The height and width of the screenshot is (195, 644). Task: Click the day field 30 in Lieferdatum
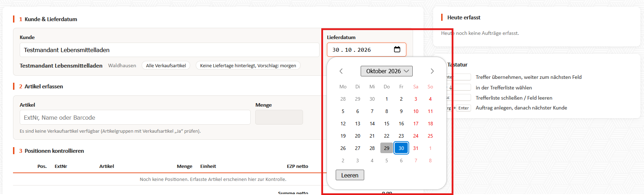(336, 50)
